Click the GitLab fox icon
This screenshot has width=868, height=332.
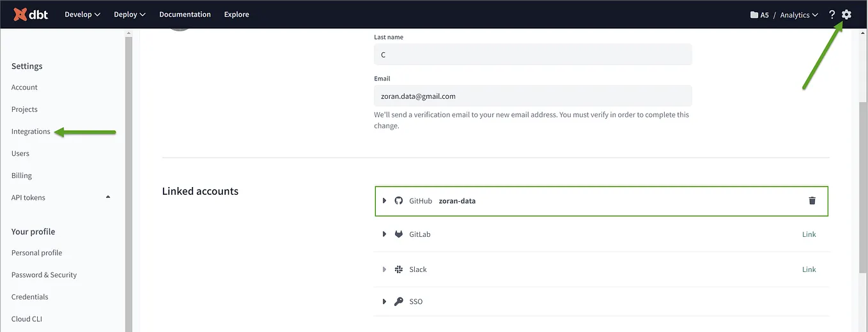click(x=399, y=234)
